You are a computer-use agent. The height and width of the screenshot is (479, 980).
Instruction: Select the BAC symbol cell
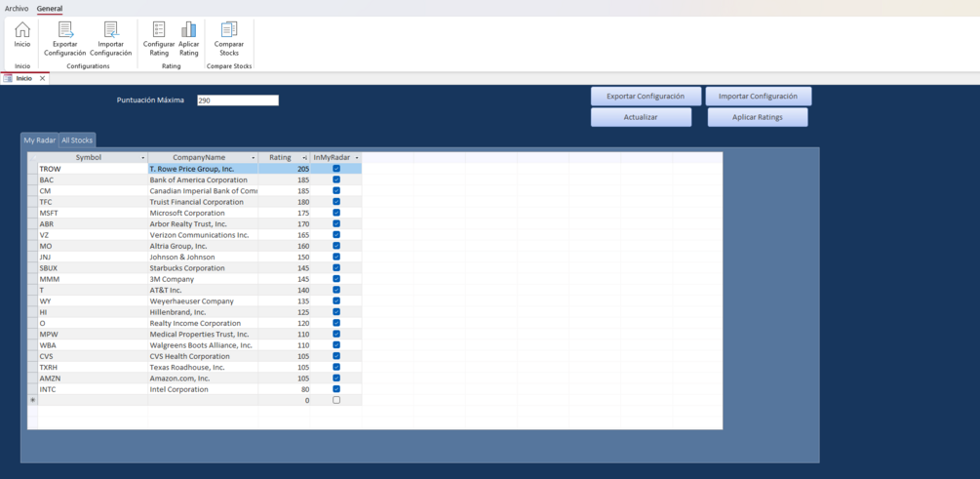[x=93, y=180]
